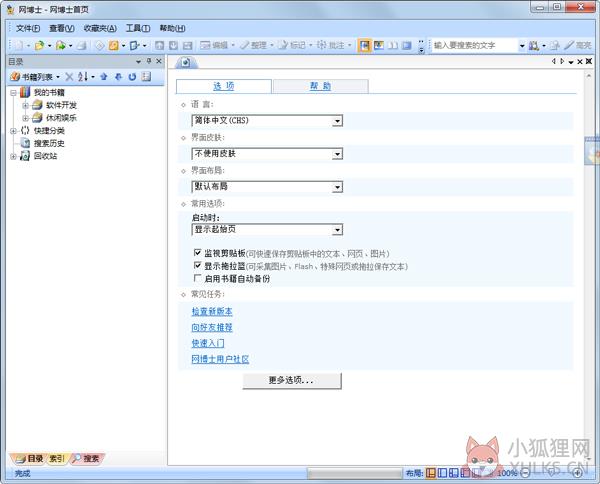Click the refresh icon in catalog toolbar
600x484 pixels.
132,77
